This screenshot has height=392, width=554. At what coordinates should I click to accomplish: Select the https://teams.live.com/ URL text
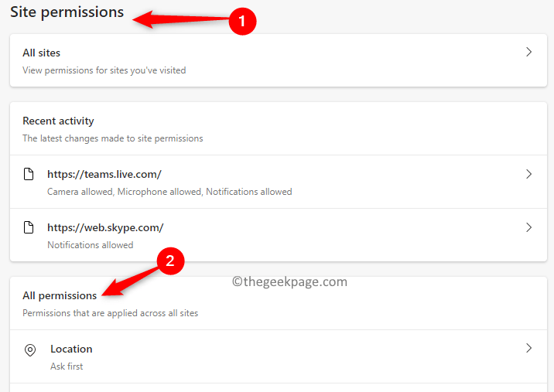click(104, 175)
